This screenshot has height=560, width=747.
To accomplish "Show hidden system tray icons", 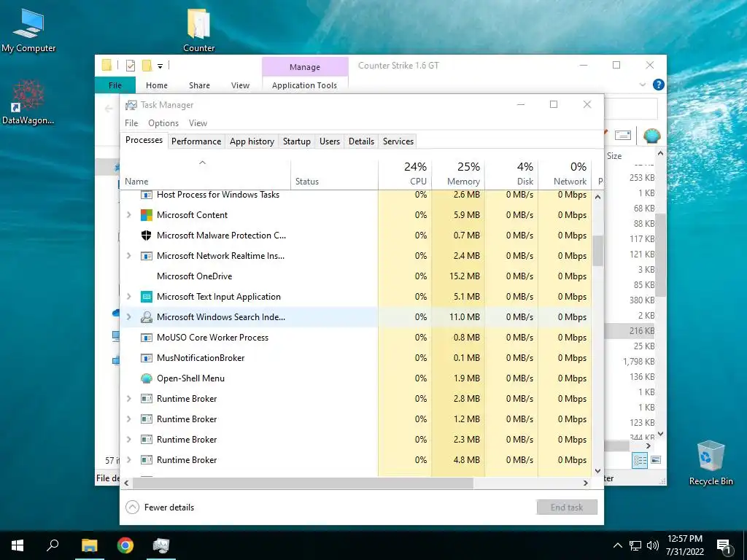I will (x=617, y=545).
